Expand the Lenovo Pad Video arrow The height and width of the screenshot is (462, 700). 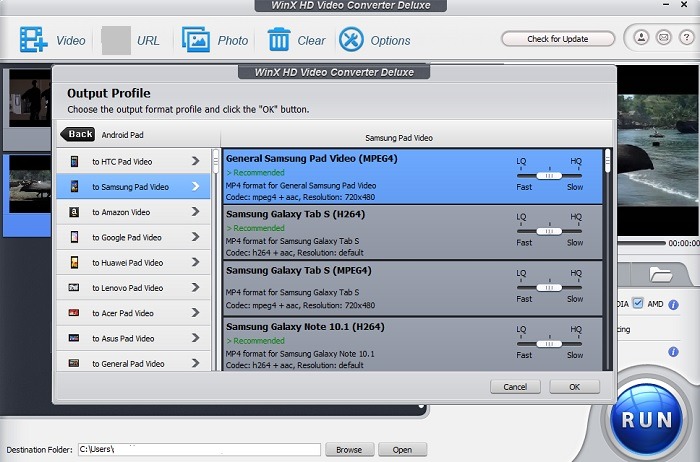click(x=195, y=288)
